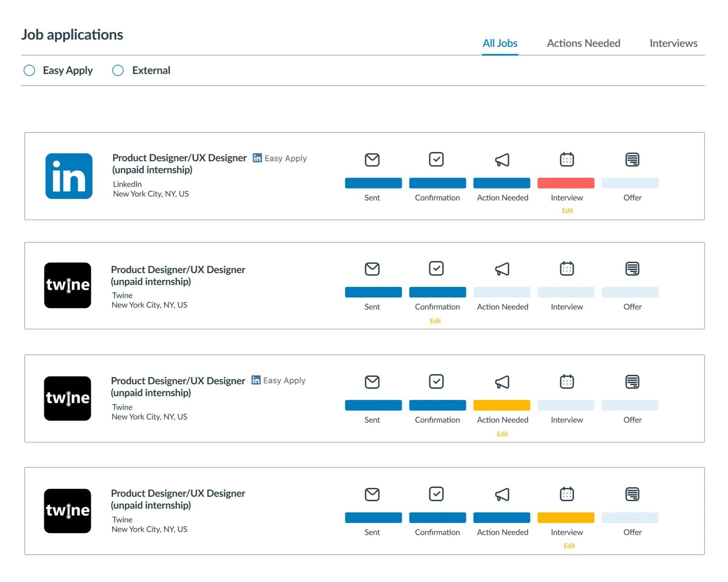The width and height of the screenshot is (728, 582).
Task: Click the checkmark Confirmation icon in the LinkedIn card
Action: coord(436,159)
